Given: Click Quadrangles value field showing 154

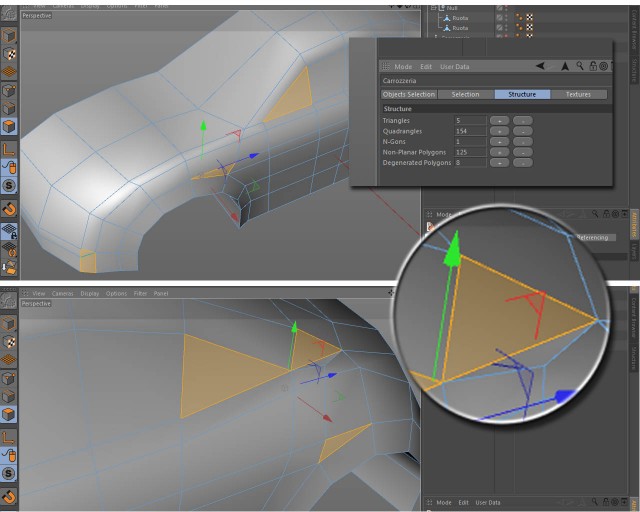Looking at the screenshot, I should tap(470, 131).
